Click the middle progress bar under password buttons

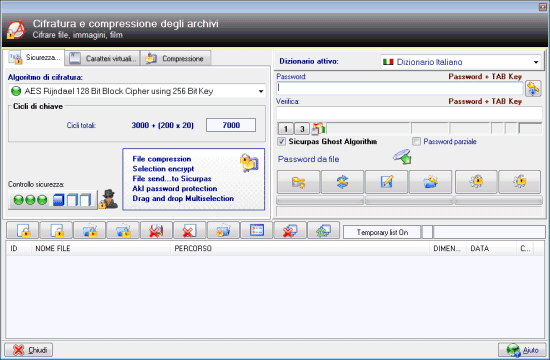[x=409, y=200]
